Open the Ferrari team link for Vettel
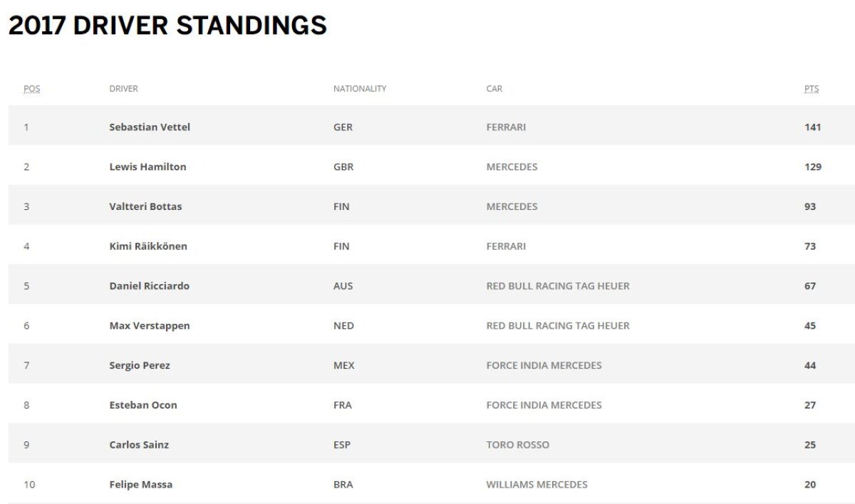The height and width of the screenshot is (504, 855). pyautogui.click(x=506, y=127)
